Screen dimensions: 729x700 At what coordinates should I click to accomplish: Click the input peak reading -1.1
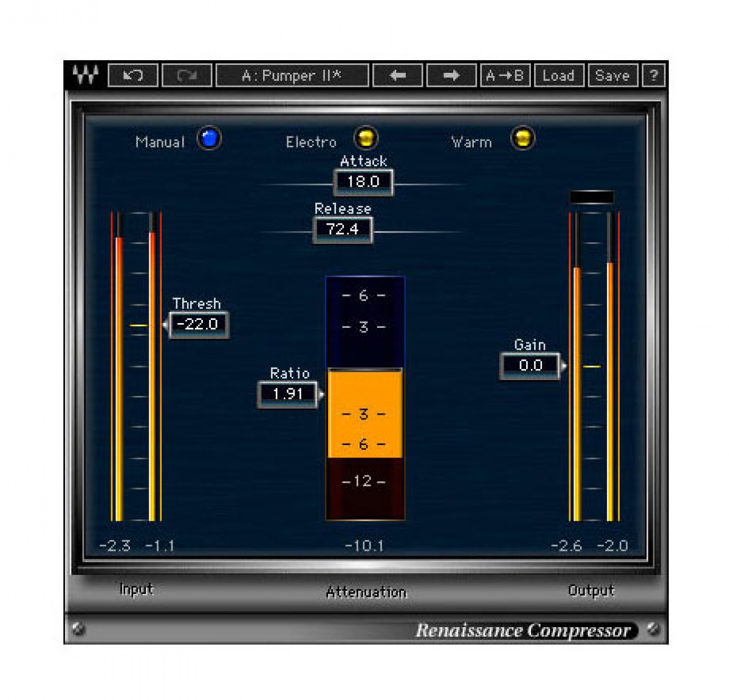click(160, 546)
